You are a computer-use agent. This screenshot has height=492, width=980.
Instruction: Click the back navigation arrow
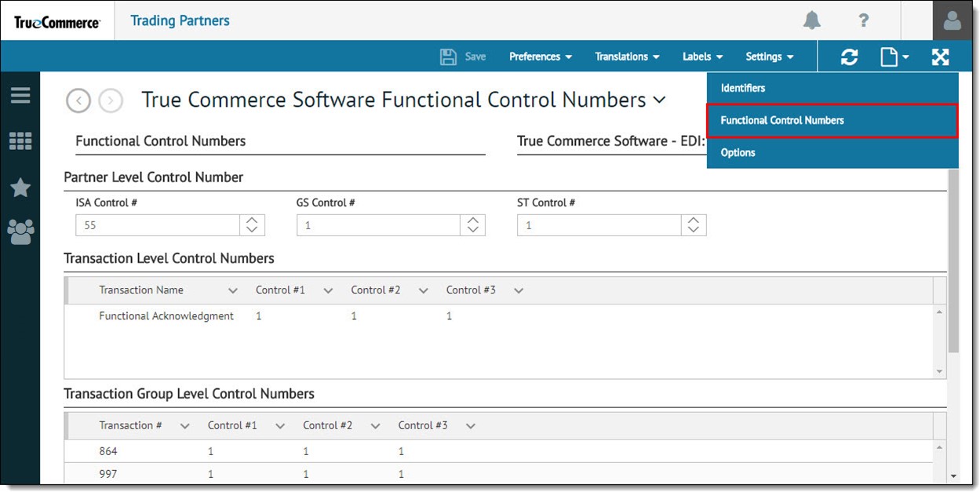[78, 100]
